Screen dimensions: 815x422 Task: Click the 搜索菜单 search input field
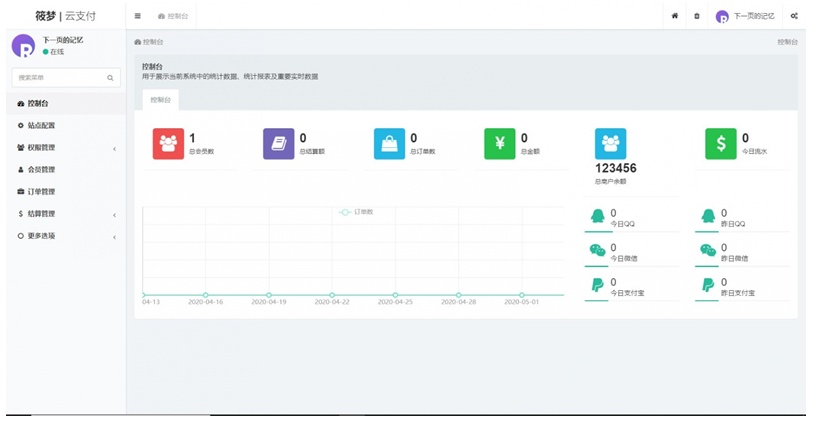pyautogui.click(x=58, y=77)
